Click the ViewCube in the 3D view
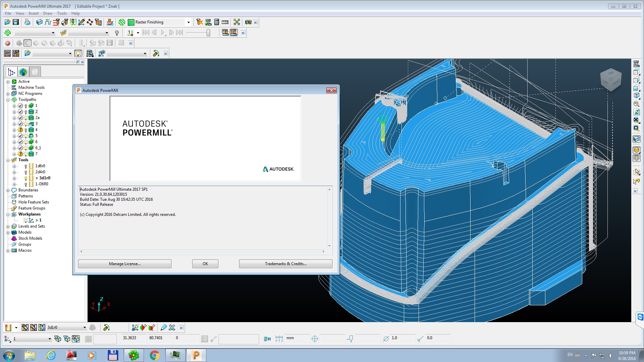 [611, 80]
